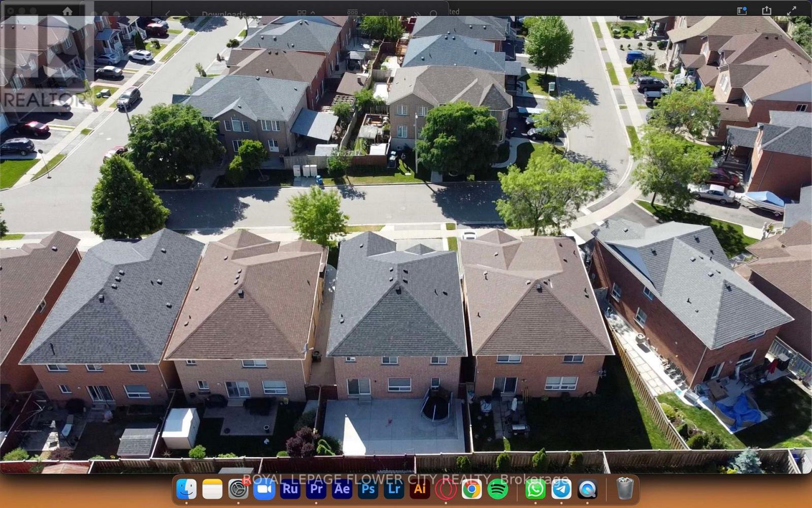
Task: Open the image in Preview via the badge icon
Action: point(742,10)
